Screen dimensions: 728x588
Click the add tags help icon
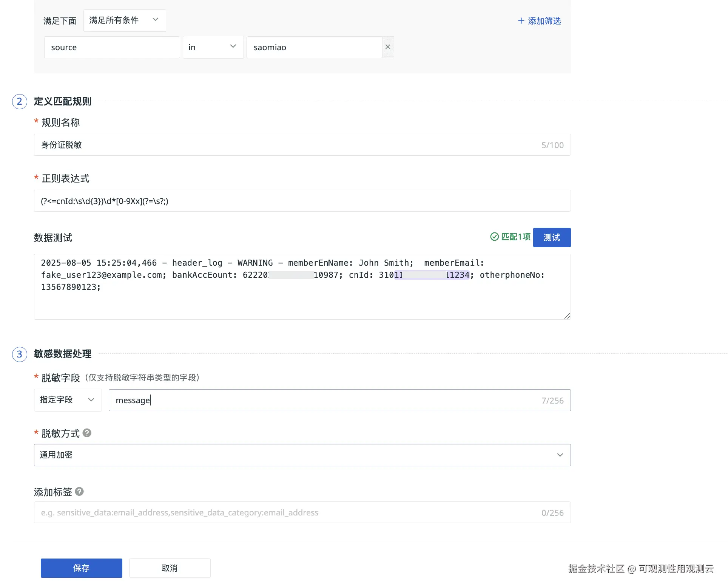click(x=79, y=492)
